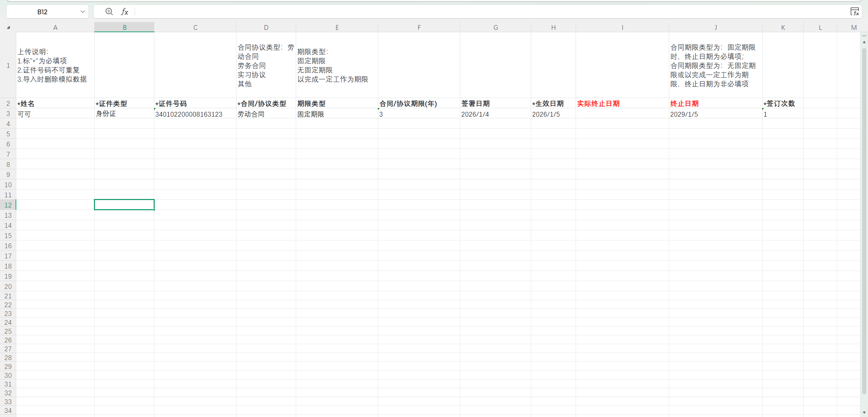The image size is (868, 417).
Task: Select the cell containing 340102200008163123
Action: (x=195, y=114)
